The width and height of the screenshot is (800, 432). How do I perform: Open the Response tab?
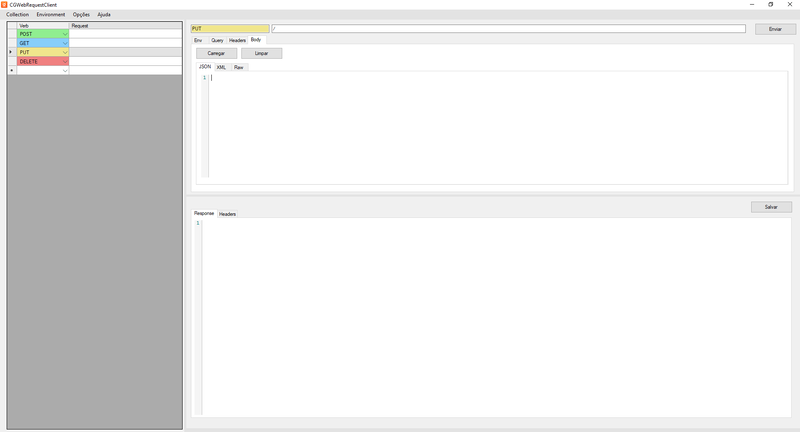(x=204, y=213)
